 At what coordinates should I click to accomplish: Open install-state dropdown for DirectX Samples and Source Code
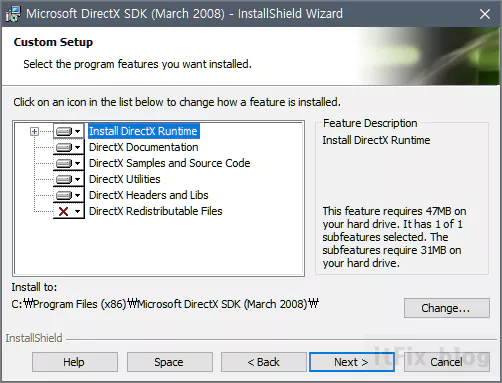pos(69,163)
